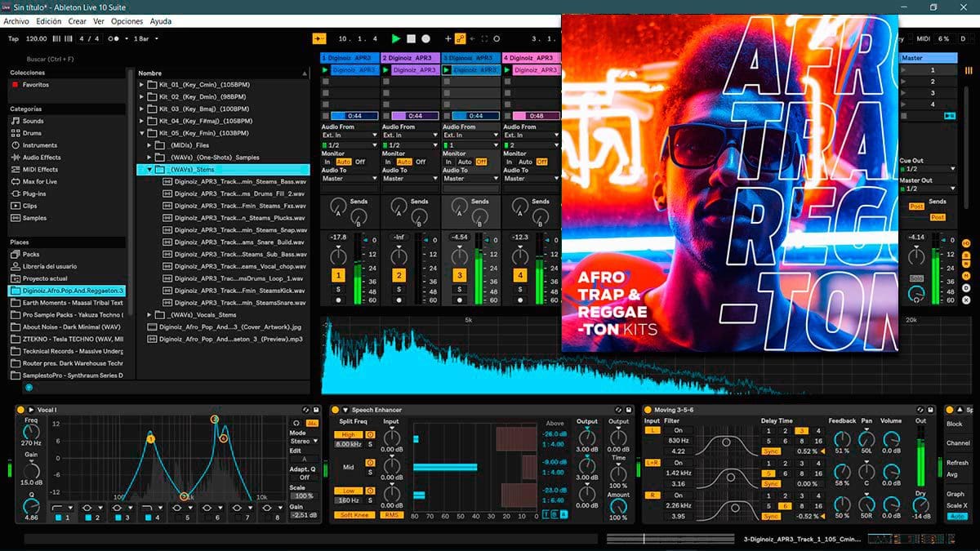Select the Audio Effects category icon
Image resolution: width=980 pixels, height=551 pixels.
click(x=15, y=158)
